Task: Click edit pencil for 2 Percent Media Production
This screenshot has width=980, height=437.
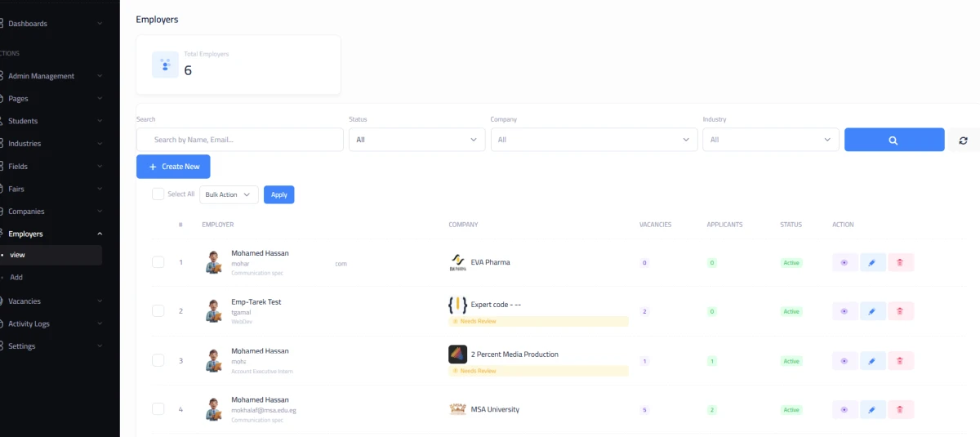Action: [872, 361]
